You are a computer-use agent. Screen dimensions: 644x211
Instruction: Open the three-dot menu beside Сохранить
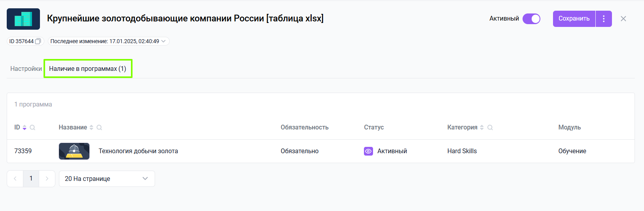pyautogui.click(x=604, y=19)
